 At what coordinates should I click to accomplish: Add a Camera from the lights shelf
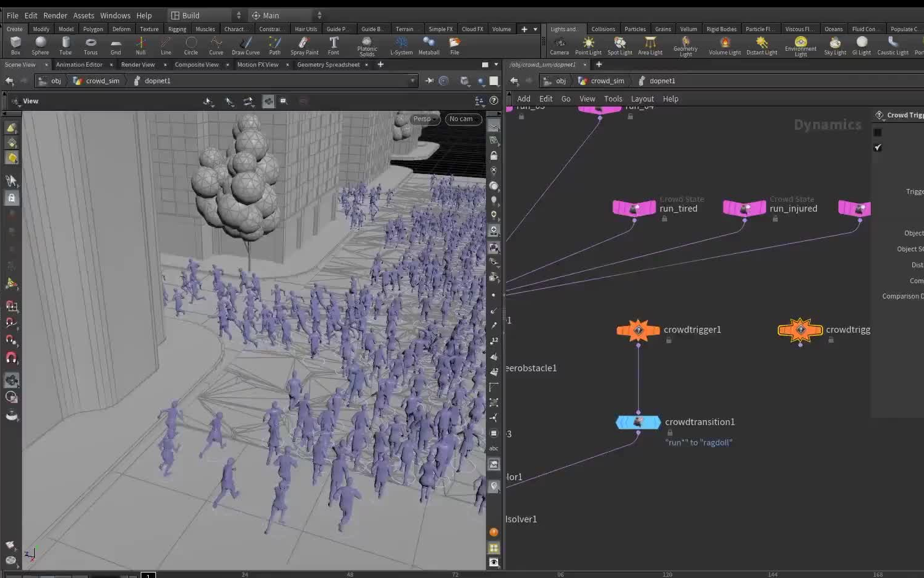[x=559, y=45]
